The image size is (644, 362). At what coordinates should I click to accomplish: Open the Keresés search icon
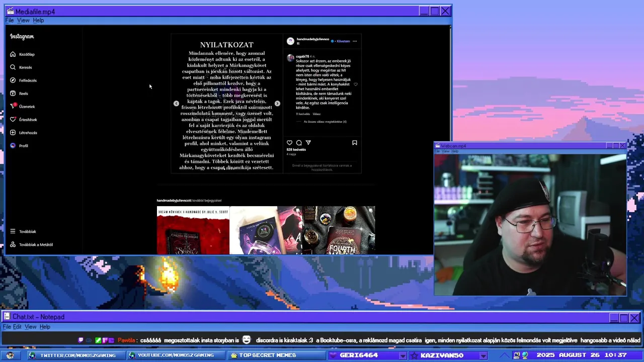click(13, 67)
